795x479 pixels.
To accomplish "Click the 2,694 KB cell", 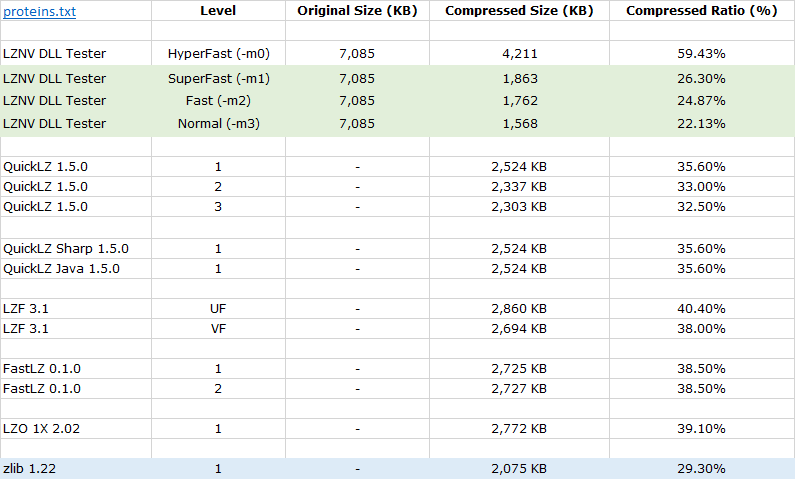I will tap(519, 328).
